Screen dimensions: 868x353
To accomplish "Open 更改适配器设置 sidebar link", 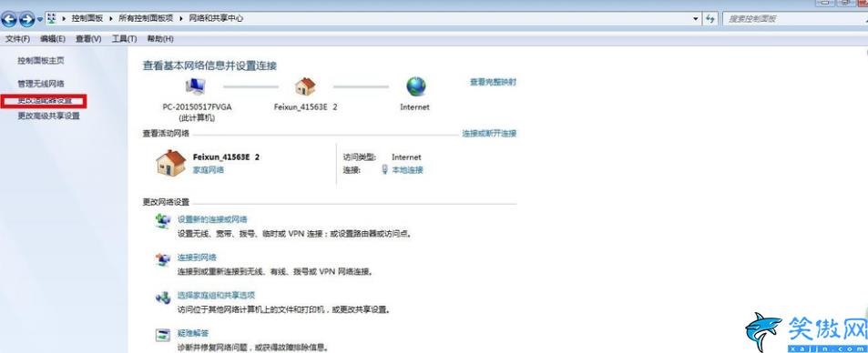I will pyautogui.click(x=45, y=101).
